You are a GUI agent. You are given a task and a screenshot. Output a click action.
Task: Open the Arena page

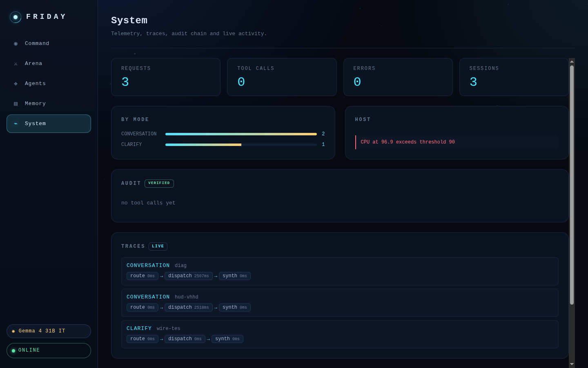(x=49, y=63)
